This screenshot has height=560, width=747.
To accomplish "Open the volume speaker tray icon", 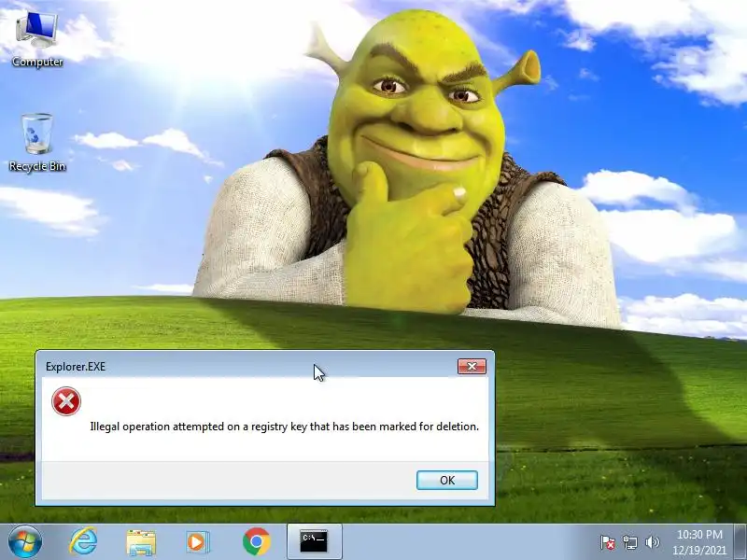I will click(x=652, y=542).
